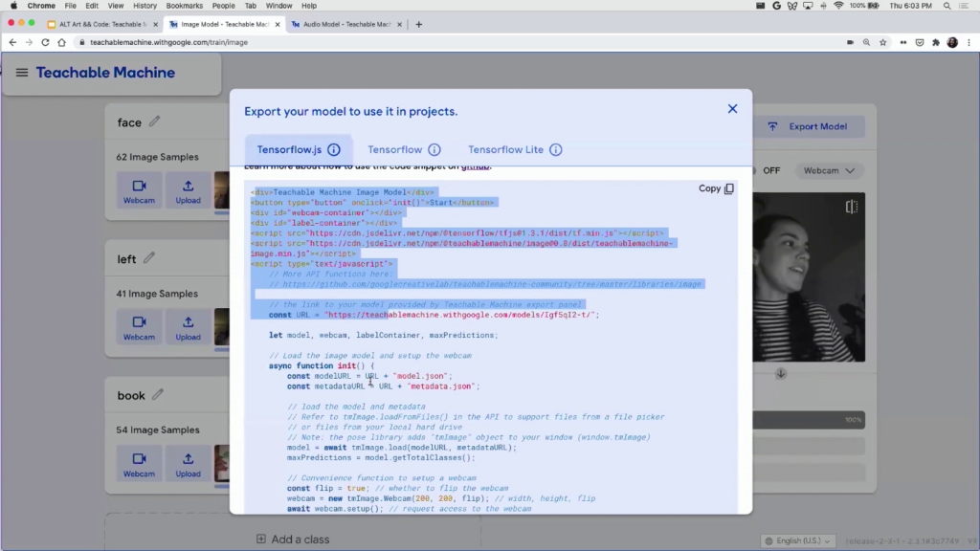
Task: Follow the github link
Action: click(475, 166)
